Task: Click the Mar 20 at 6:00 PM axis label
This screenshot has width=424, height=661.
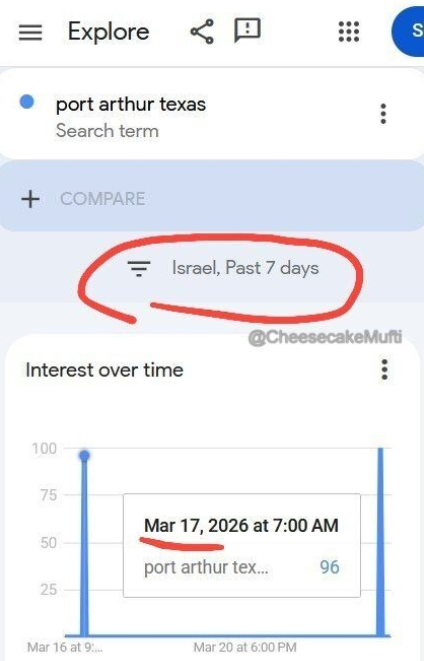Action: (x=245, y=647)
